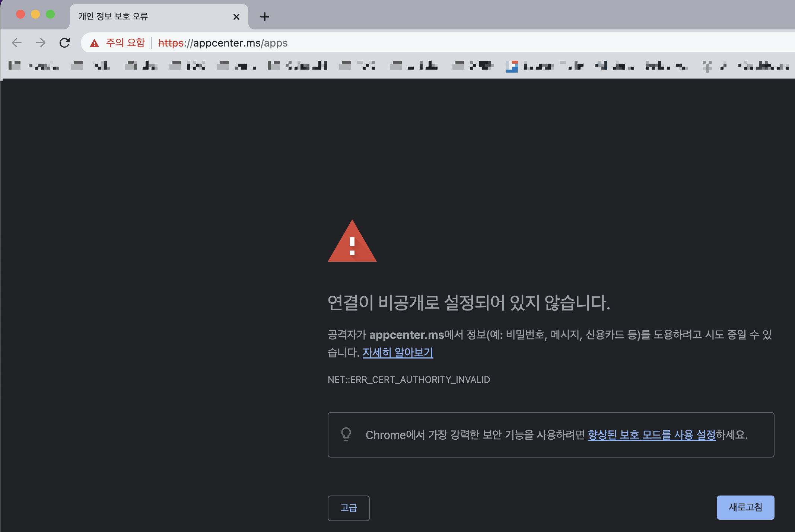
Task: Open the bookmark with the blue and red favicon
Action: [x=512, y=66]
